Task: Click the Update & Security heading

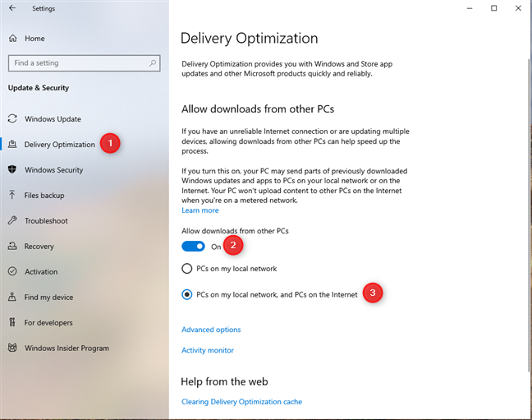Action: click(39, 88)
